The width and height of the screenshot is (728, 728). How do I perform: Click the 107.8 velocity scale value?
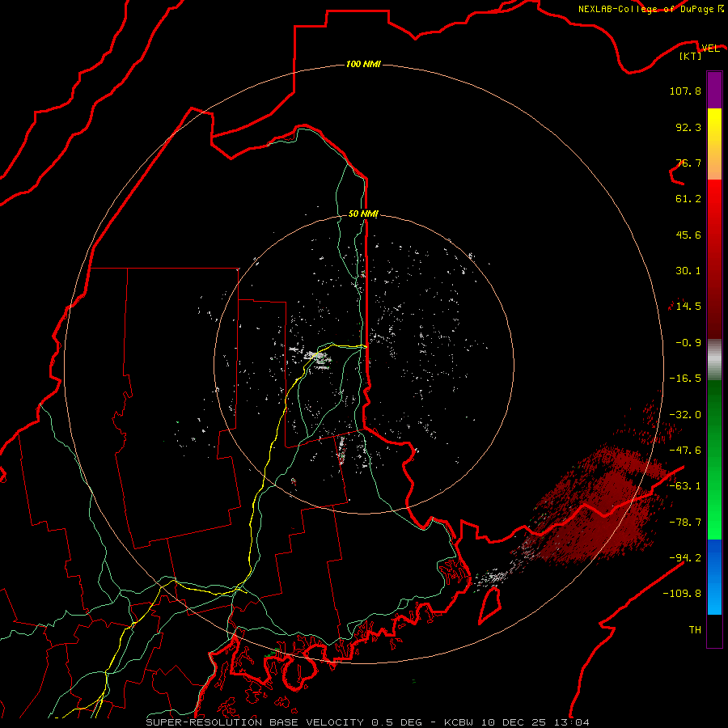click(x=685, y=91)
